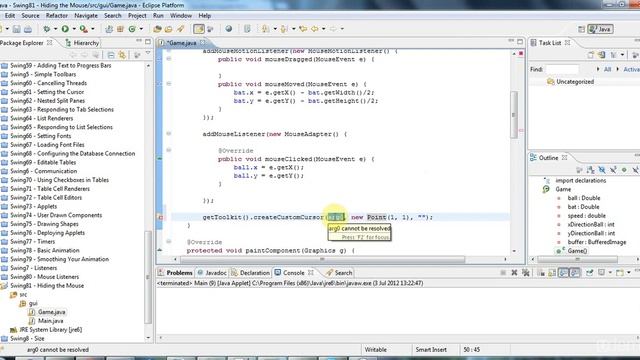
Task: Collapse the mouseMoved method fold marker
Action: click(x=169, y=84)
